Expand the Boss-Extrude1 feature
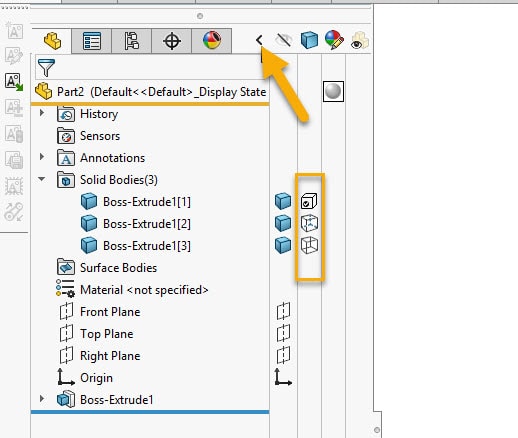Viewport: 518px width, 438px height. (42, 398)
